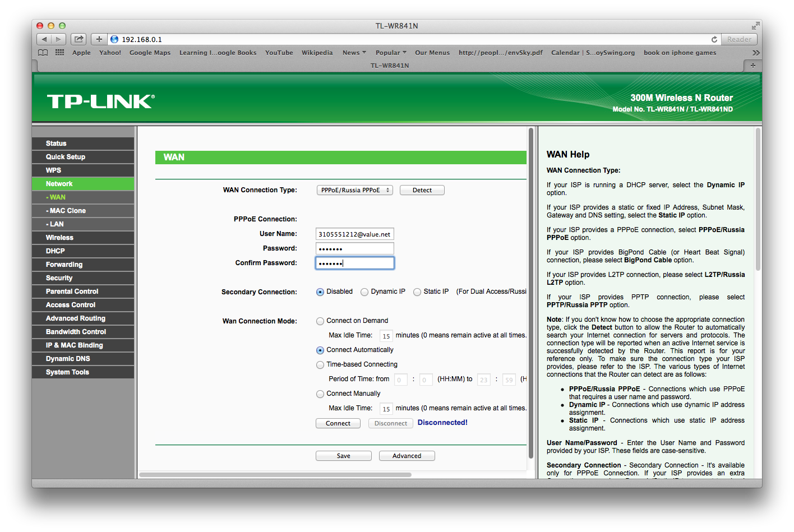The height and width of the screenshot is (532, 794).
Task: Open DHCP menu section
Action: pos(83,251)
